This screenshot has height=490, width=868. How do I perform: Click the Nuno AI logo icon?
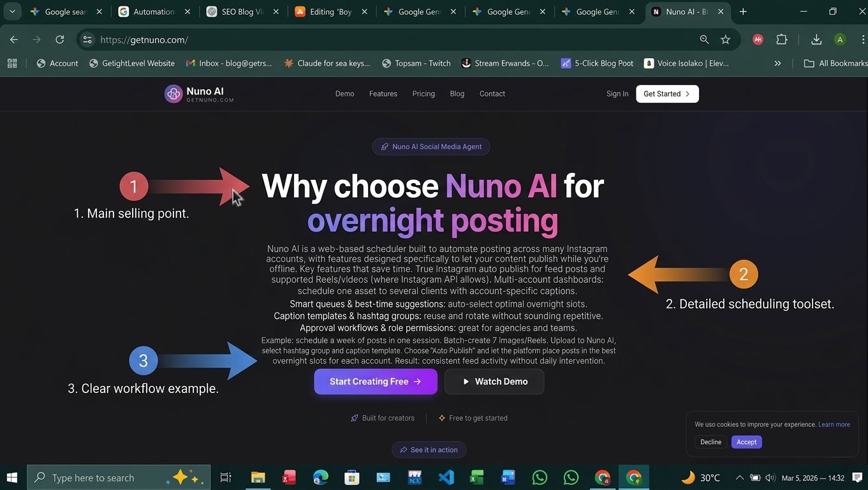pos(173,94)
